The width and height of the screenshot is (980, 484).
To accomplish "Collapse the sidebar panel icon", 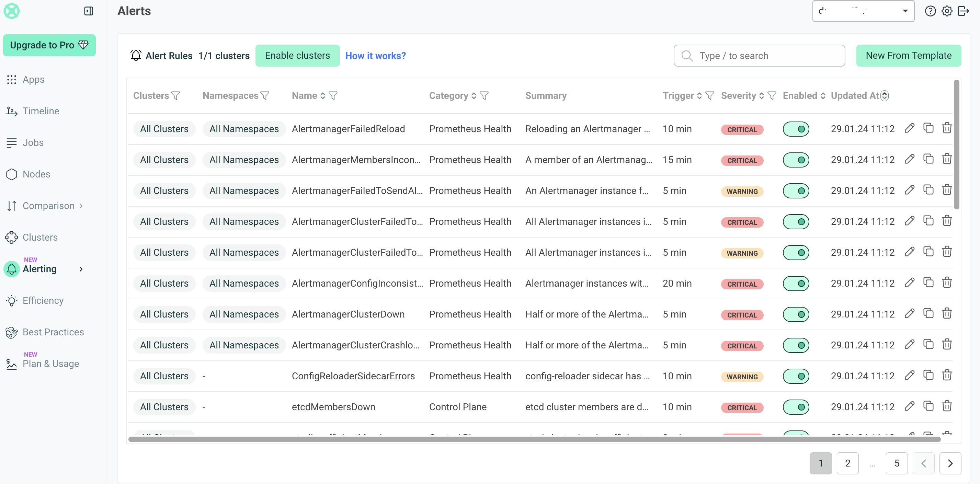I will coord(88,11).
